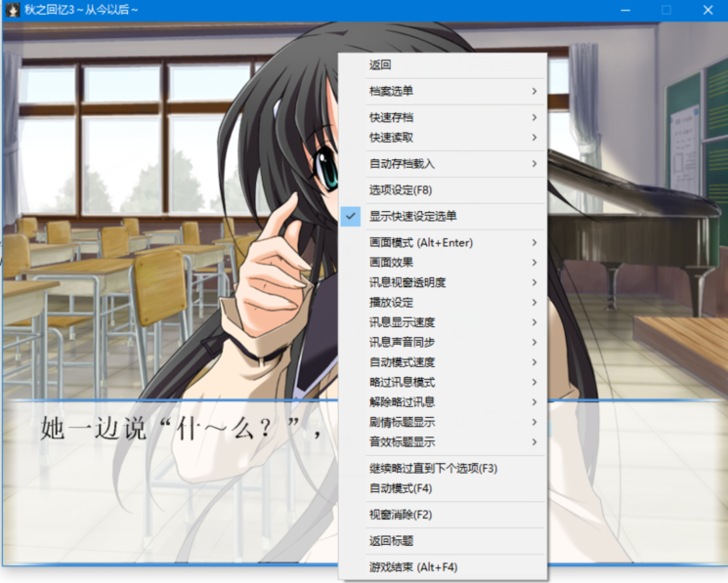
Task: Open the 讯息视窗透明度 submenu
Action: tap(443, 282)
